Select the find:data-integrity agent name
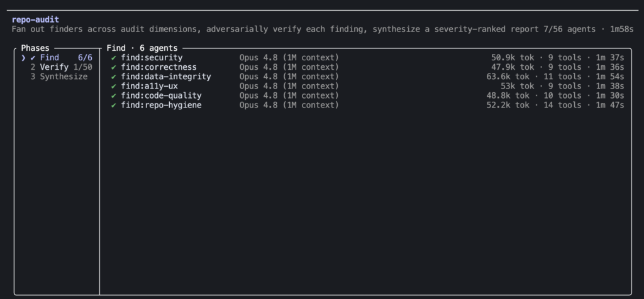 coord(166,77)
